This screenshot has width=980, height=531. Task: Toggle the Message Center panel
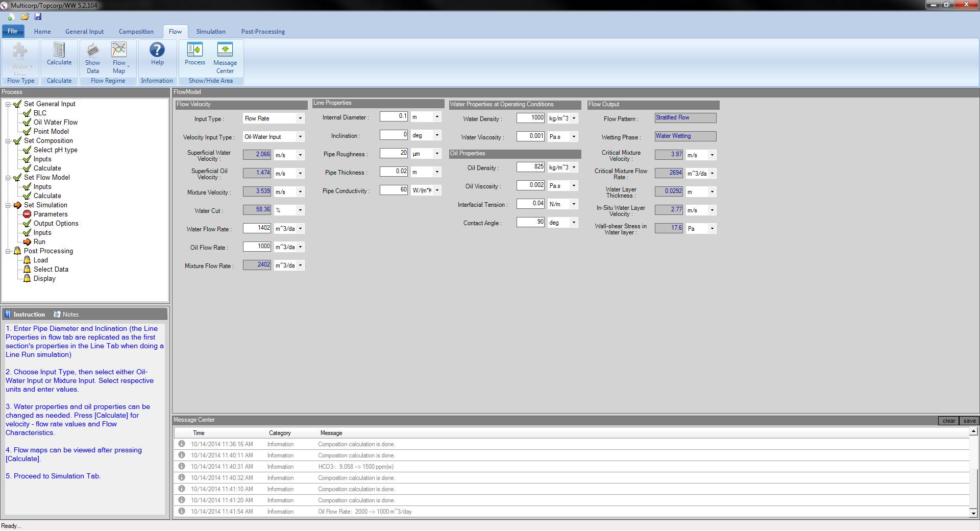click(225, 58)
